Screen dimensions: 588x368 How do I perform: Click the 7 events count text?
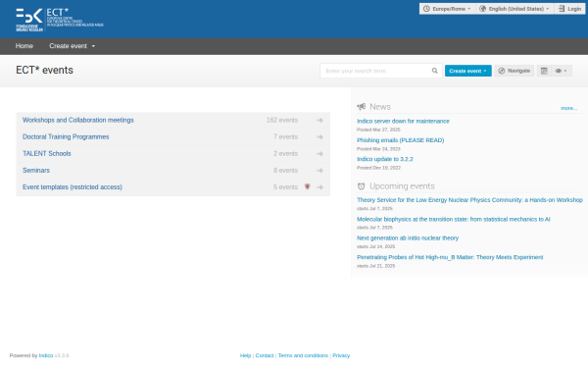point(285,137)
